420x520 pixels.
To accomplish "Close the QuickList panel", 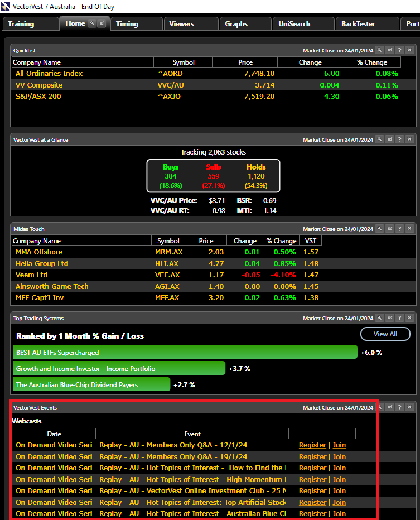I will (x=410, y=50).
